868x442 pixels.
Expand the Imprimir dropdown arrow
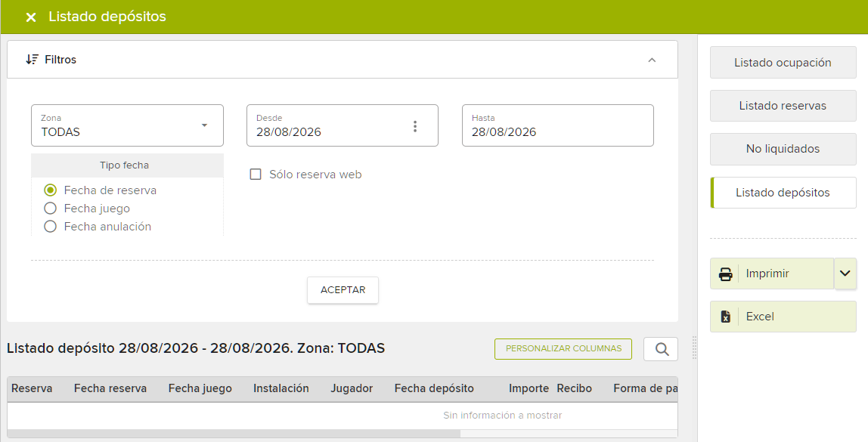tap(845, 274)
